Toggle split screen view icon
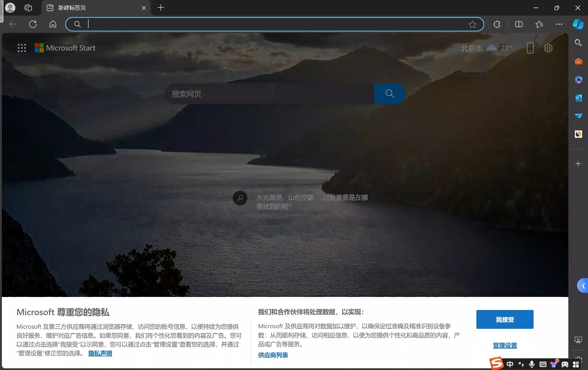Viewport: 588px width, 370px height. (519, 24)
